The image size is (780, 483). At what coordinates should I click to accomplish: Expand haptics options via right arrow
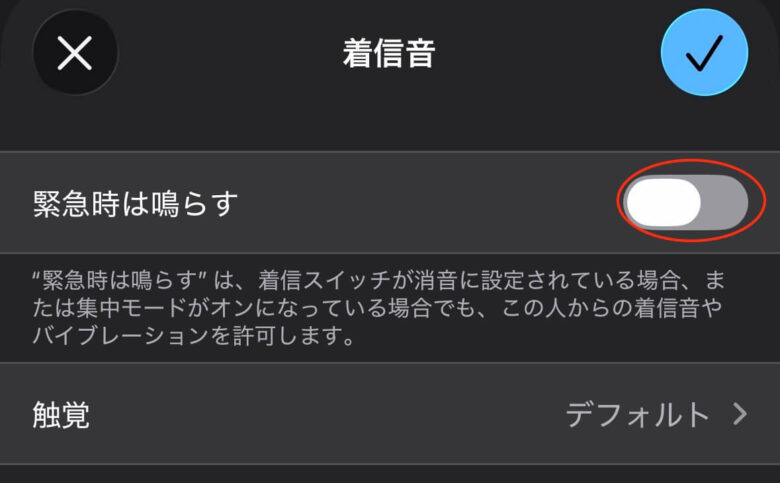[740, 414]
